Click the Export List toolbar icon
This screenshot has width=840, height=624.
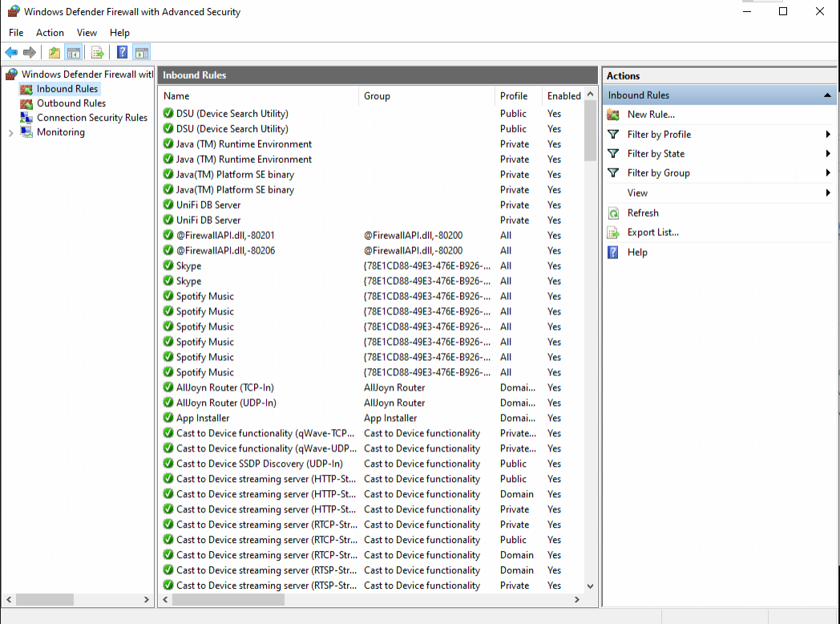(x=98, y=53)
